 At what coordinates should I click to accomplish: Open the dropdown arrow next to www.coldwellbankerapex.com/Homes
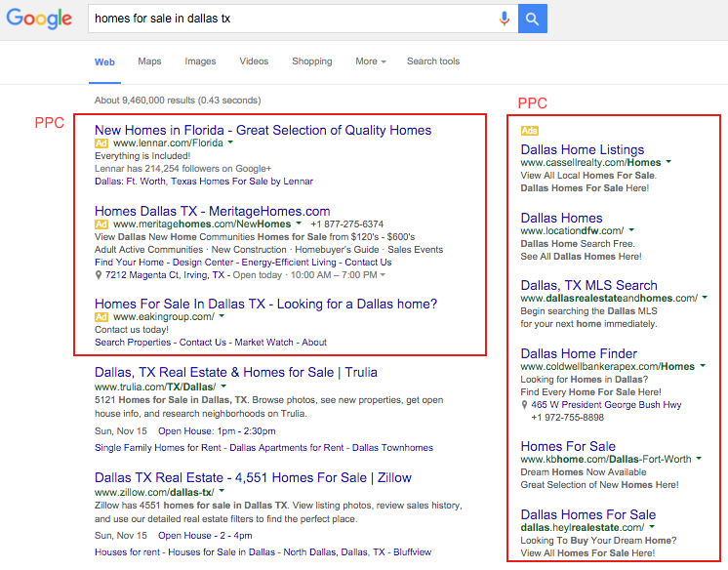click(703, 366)
